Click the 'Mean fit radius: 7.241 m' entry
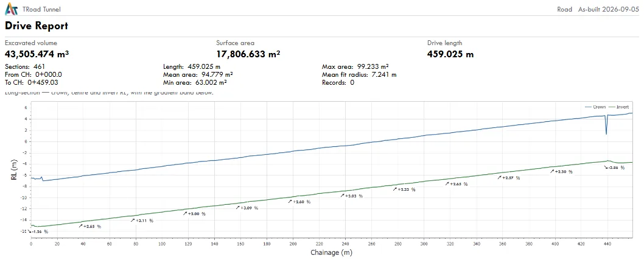This screenshot has width=644, height=259. pos(359,74)
